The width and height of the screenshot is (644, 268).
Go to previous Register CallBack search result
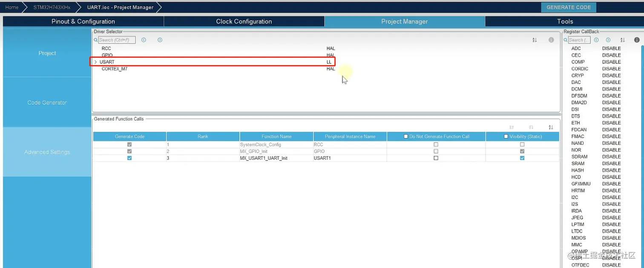(x=596, y=40)
